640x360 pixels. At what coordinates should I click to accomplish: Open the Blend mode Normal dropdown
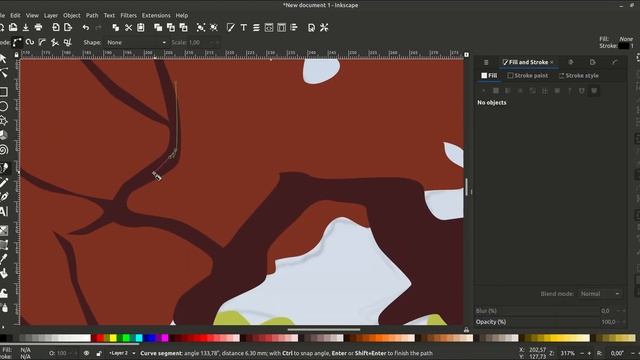(600, 294)
